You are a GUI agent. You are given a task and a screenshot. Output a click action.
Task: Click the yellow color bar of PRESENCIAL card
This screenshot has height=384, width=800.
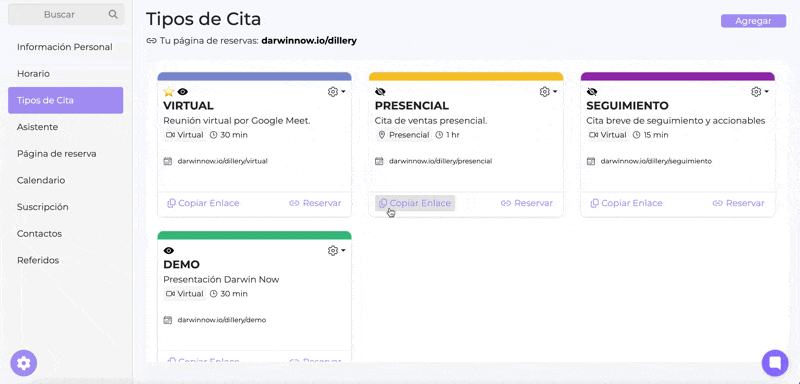[x=466, y=76]
